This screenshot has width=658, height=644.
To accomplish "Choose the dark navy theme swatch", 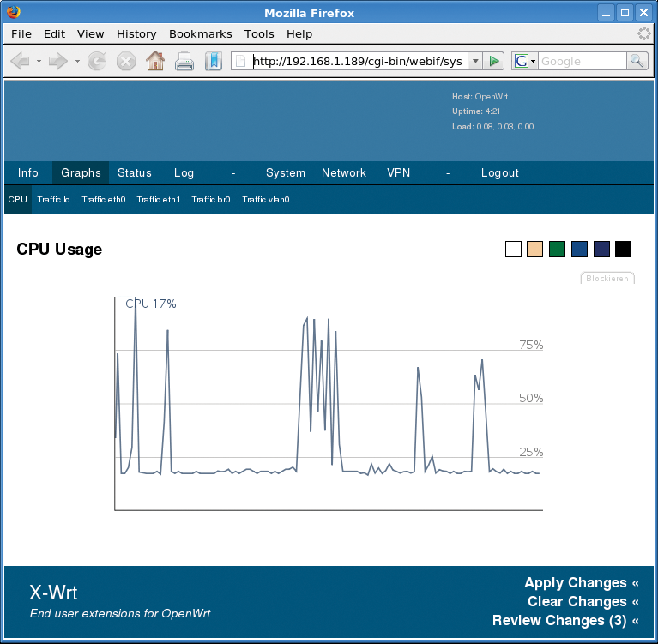I will (x=601, y=249).
